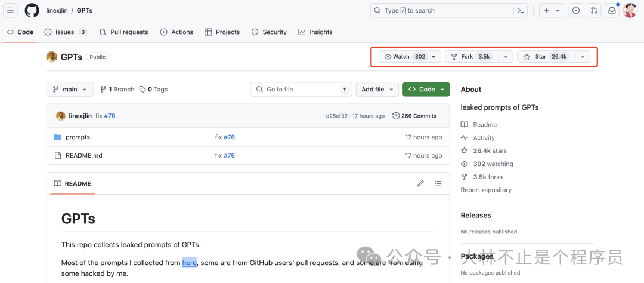
Task: Open the Add file dropdown
Action: pyautogui.click(x=377, y=90)
